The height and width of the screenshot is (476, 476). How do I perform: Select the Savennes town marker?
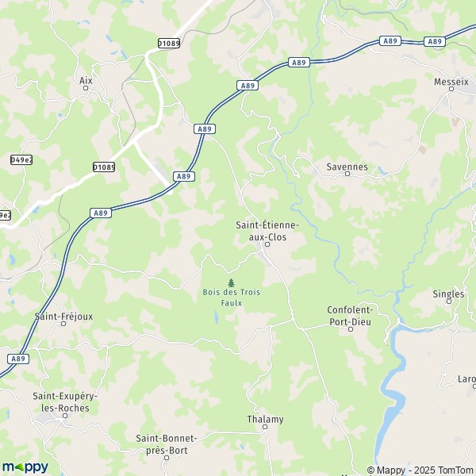click(x=347, y=174)
